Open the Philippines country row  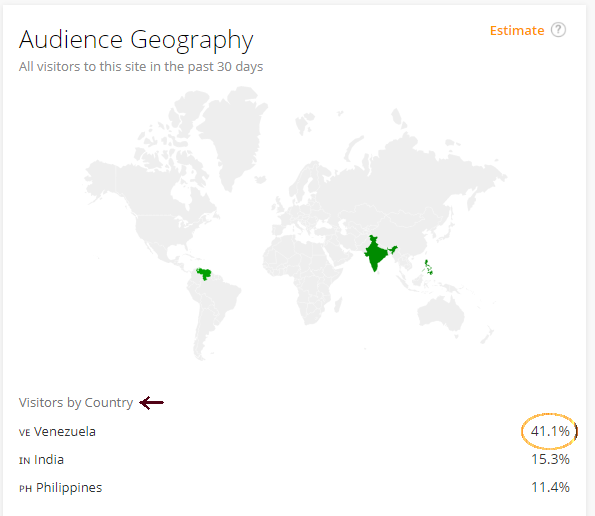pyautogui.click(x=294, y=487)
